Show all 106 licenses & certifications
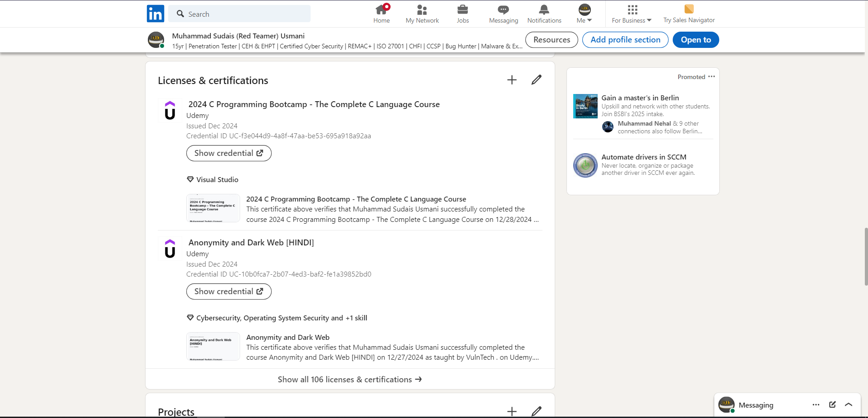 pyautogui.click(x=349, y=380)
